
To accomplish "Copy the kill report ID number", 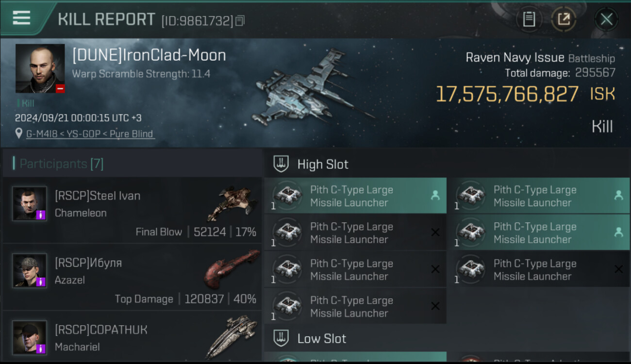I will tap(240, 21).
